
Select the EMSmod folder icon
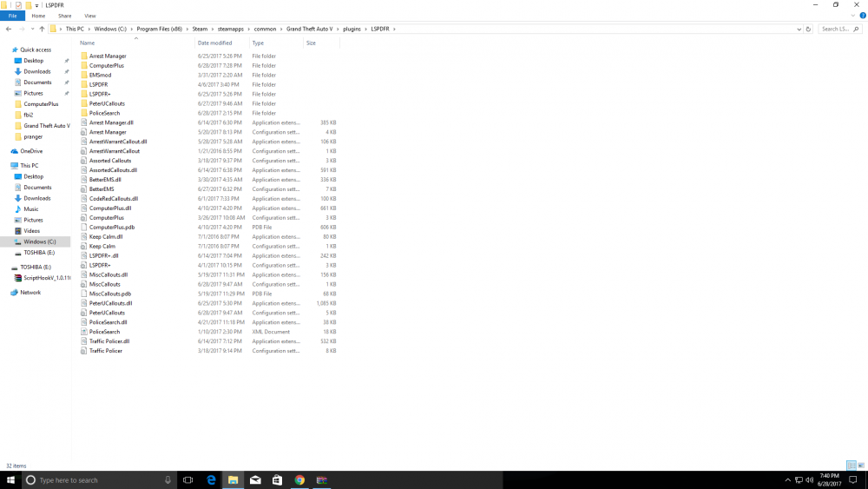click(x=84, y=75)
